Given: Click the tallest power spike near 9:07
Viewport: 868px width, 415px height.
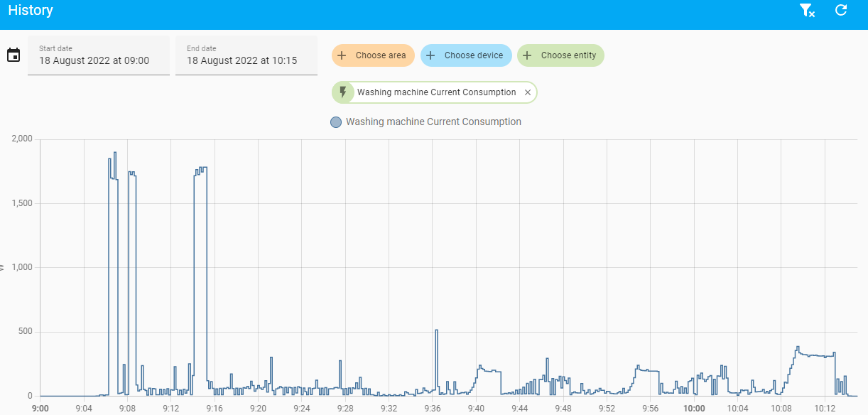Looking at the screenshot, I should (x=115, y=152).
